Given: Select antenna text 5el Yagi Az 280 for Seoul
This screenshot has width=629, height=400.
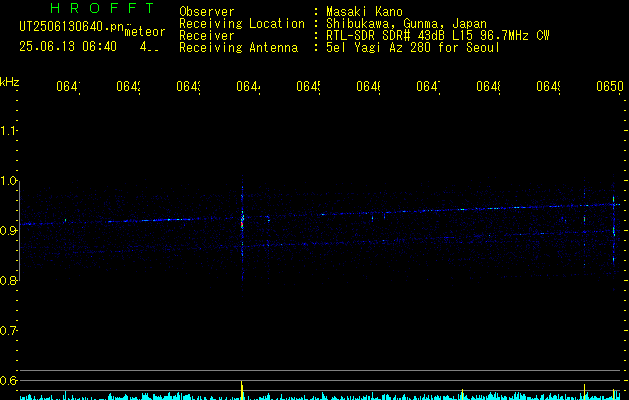Looking at the screenshot, I should pyautogui.click(x=413, y=48).
